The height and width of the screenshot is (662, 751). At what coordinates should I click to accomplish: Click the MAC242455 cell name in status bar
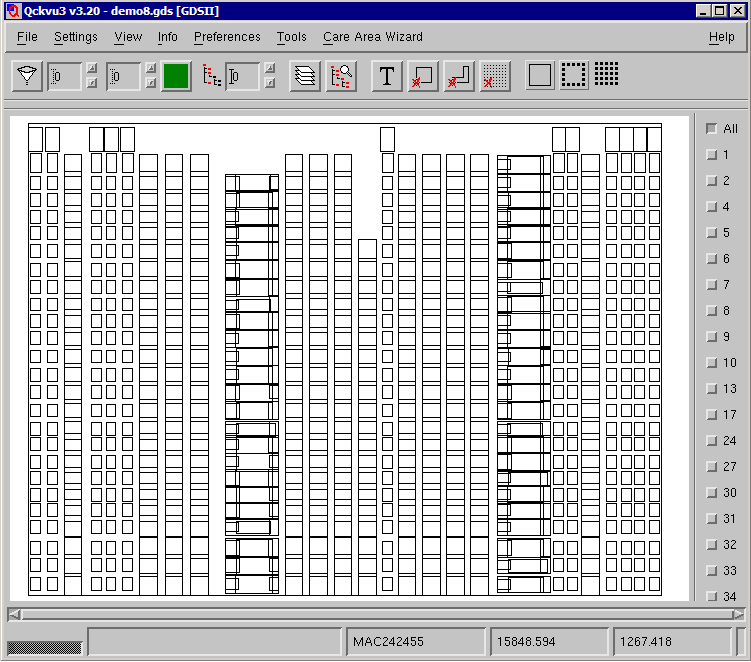(x=388, y=641)
